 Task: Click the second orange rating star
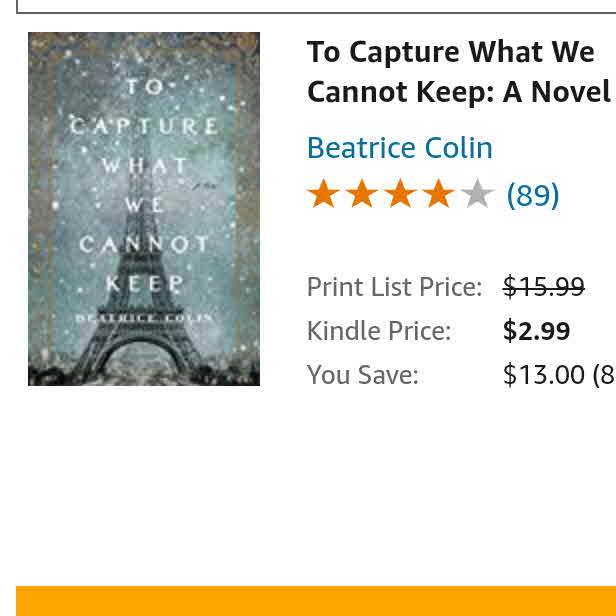point(361,194)
